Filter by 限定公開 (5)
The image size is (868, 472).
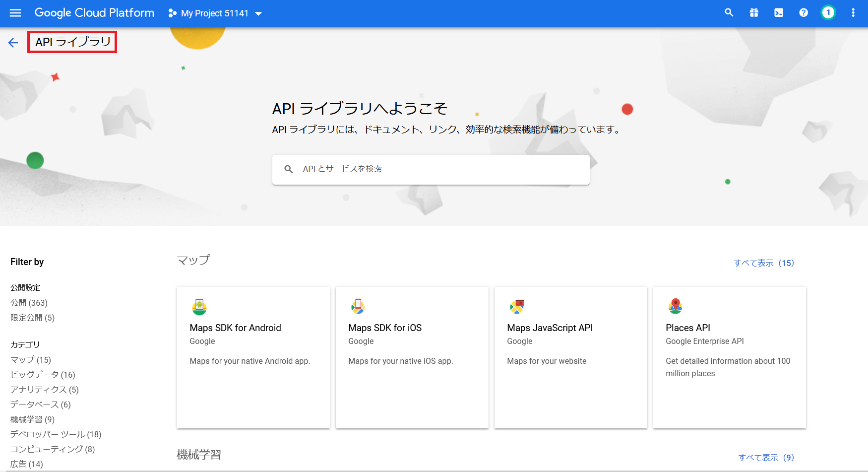click(x=33, y=318)
